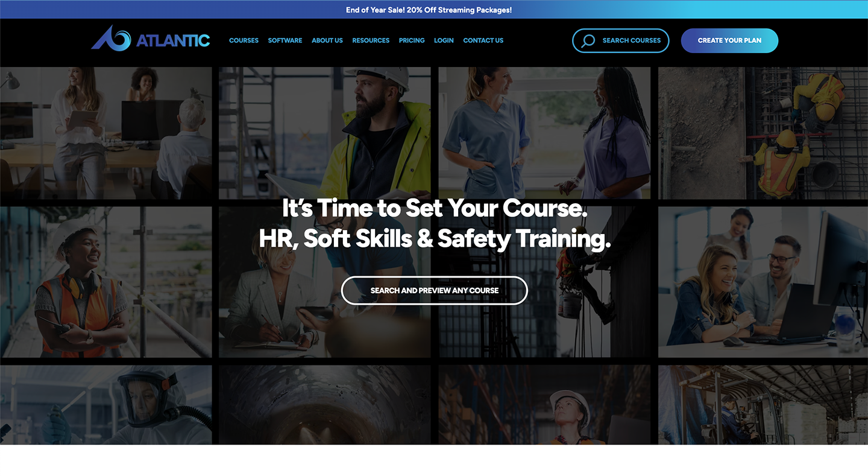The image size is (868, 476).
Task: View the Pricing page
Action: tap(412, 40)
